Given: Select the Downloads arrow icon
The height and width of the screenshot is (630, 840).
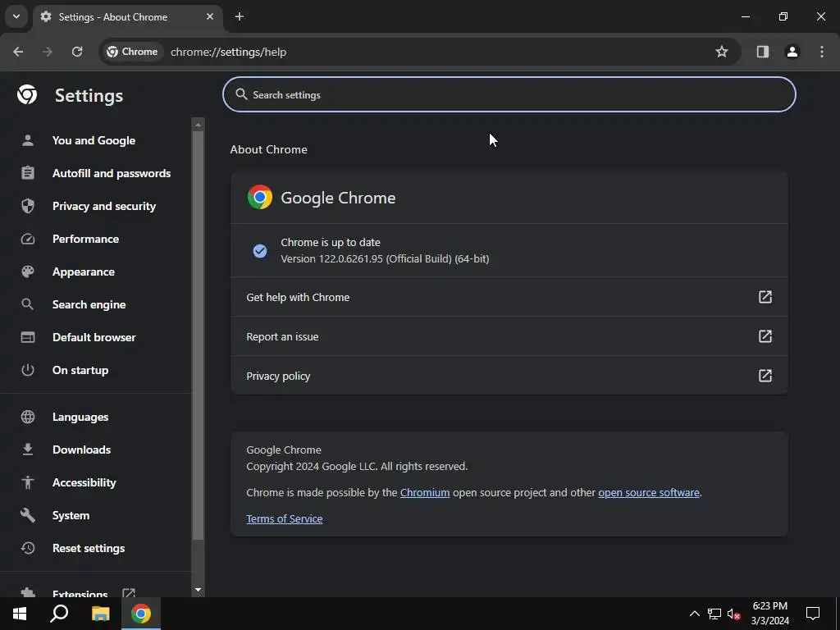Looking at the screenshot, I should coord(27,450).
